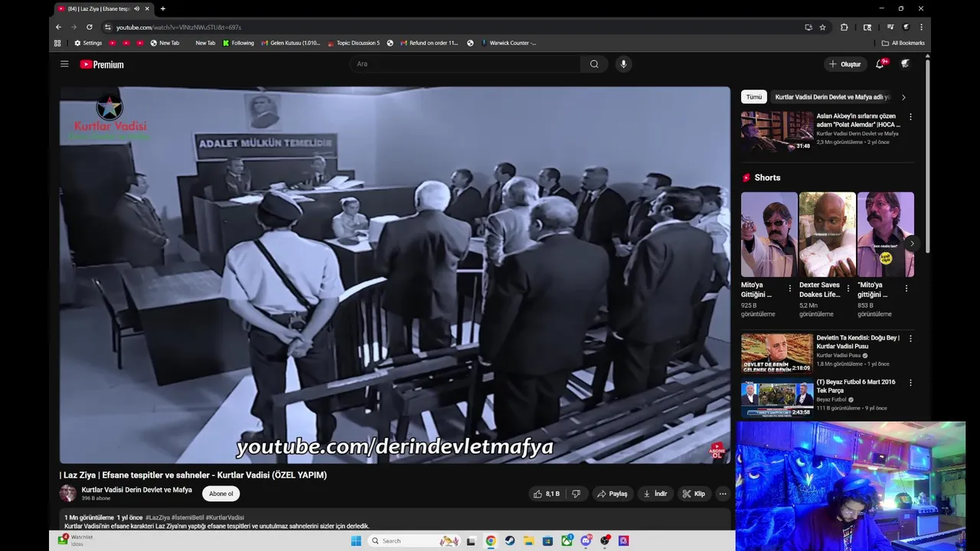This screenshot has height=551, width=980.
Task: Open the browser extensions puzzle icon
Action: point(844,27)
